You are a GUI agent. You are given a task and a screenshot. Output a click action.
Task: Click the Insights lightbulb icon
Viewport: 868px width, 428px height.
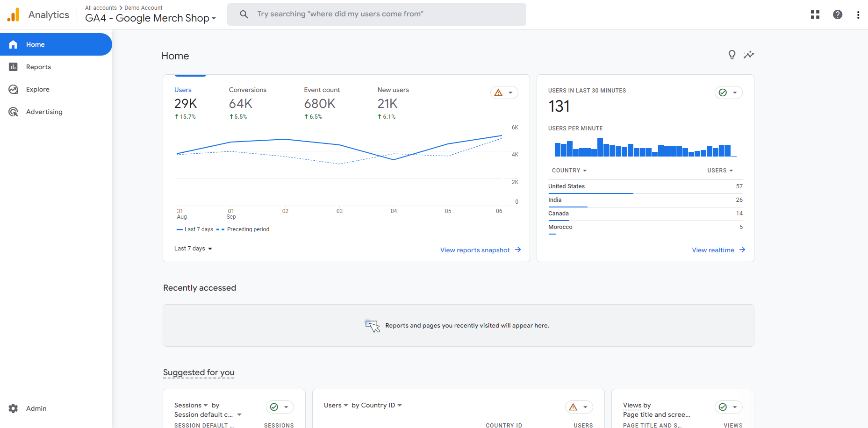point(732,55)
